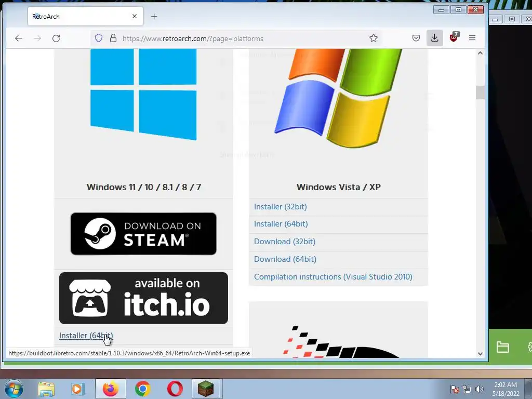Click folder icon in the background green window
Image resolution: width=532 pixels, height=399 pixels.
click(x=502, y=347)
